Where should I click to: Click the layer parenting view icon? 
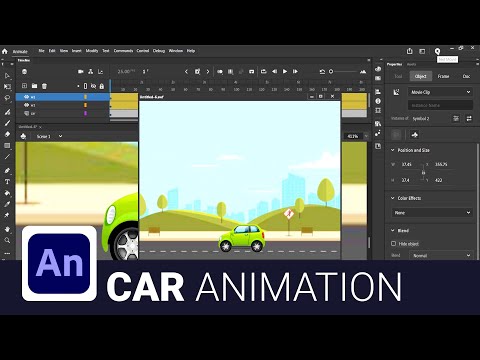90,72
